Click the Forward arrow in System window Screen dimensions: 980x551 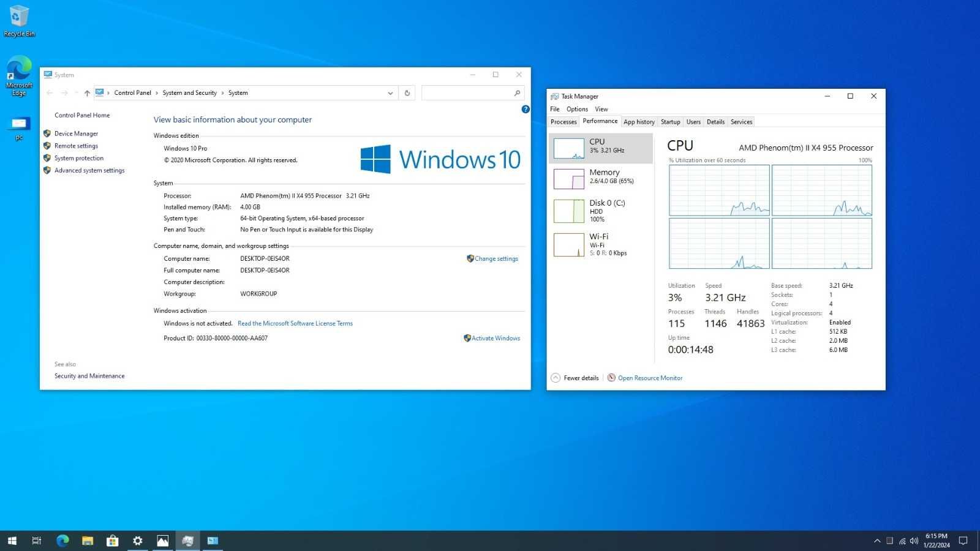(x=64, y=93)
